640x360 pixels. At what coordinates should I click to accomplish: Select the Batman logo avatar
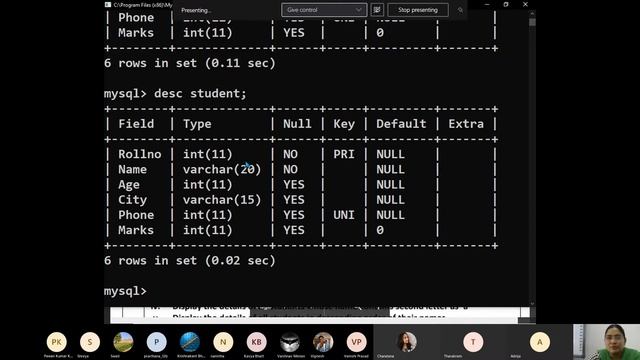[290, 342]
